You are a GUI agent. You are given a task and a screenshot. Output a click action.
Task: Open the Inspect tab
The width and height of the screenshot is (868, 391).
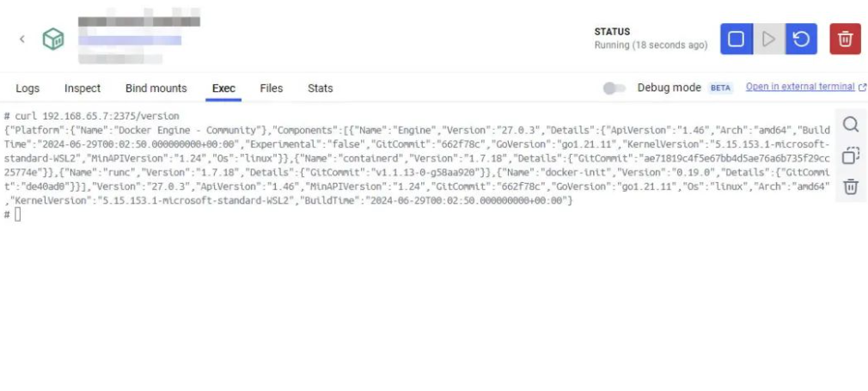(83, 88)
